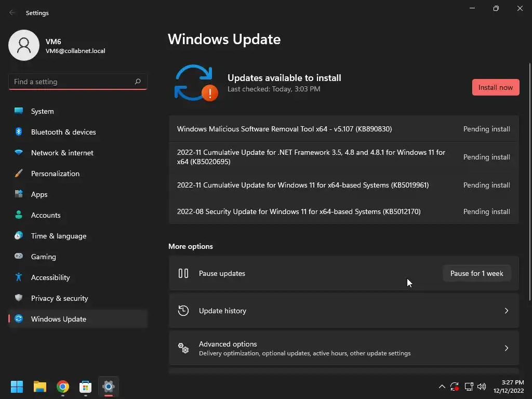Click the More options heading
This screenshot has height=399, width=532.
191,246
